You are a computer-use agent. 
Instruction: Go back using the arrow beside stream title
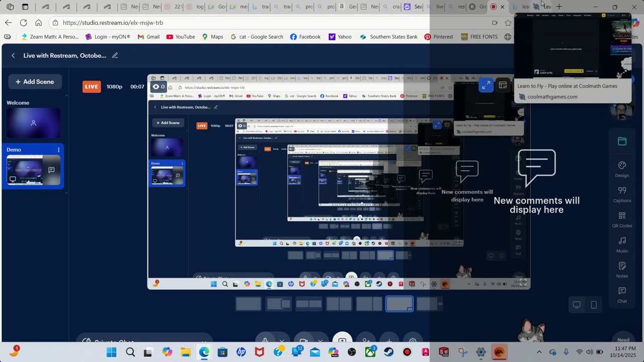pos(13,55)
